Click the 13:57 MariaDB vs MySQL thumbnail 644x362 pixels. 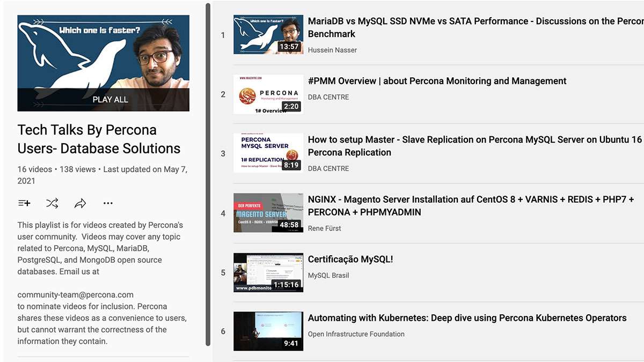(268, 35)
